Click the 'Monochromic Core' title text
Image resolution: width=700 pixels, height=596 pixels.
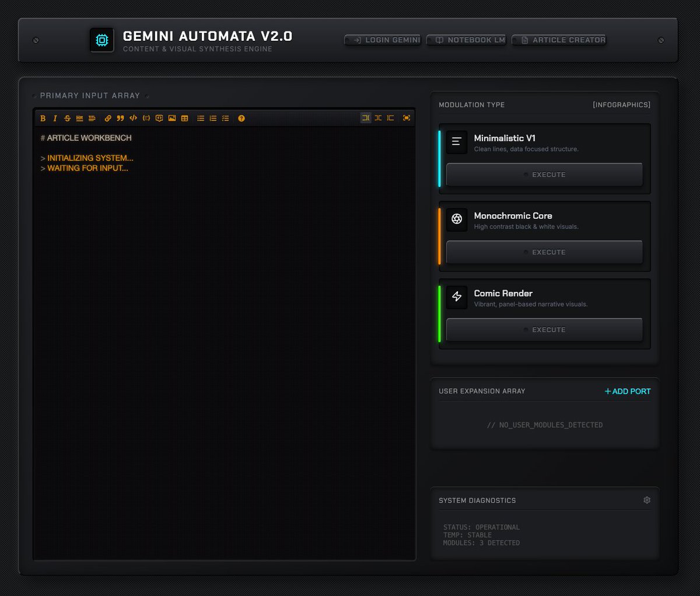coord(513,216)
